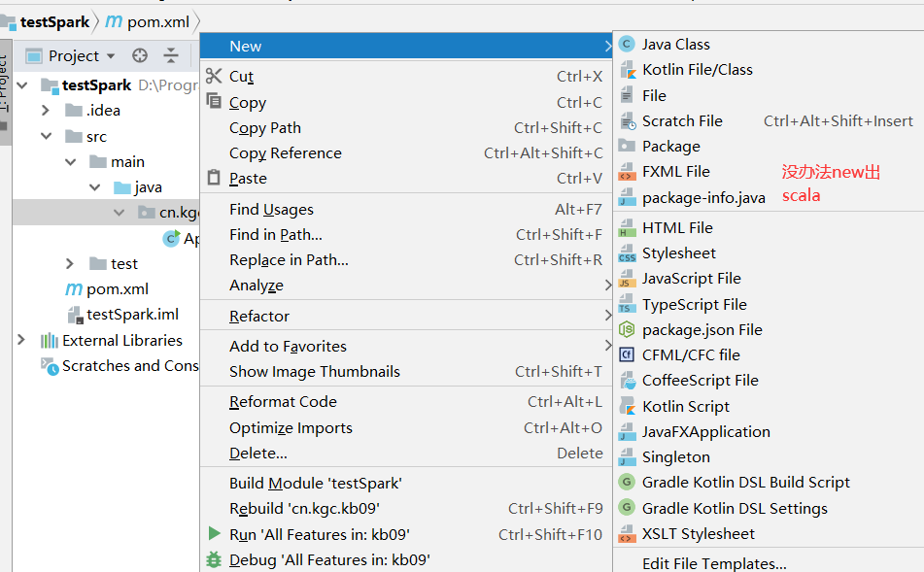Viewport: 924px width, 572px height.
Task: Click the Debug bug icon
Action: [x=214, y=559]
